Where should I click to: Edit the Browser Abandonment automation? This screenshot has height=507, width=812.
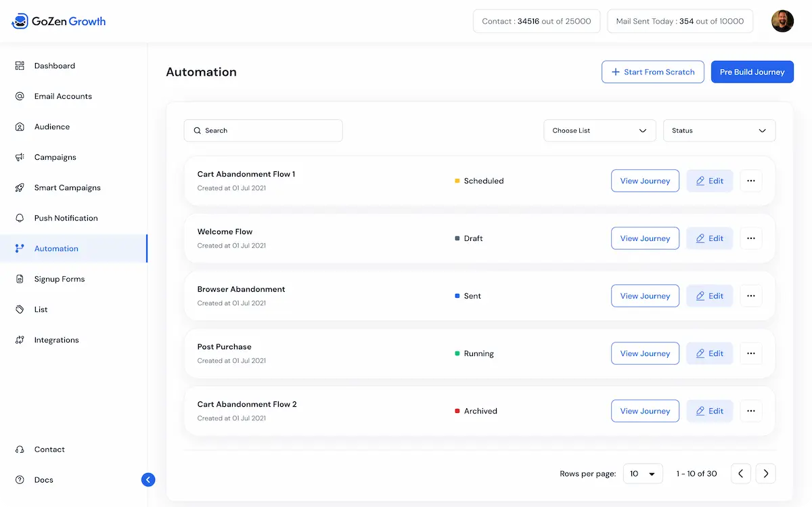point(709,296)
